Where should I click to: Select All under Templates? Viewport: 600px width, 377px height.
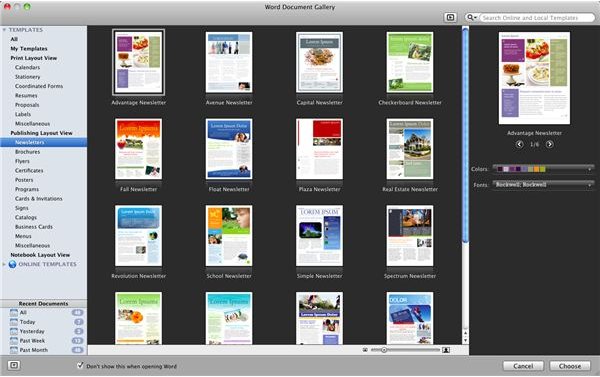(x=14, y=39)
